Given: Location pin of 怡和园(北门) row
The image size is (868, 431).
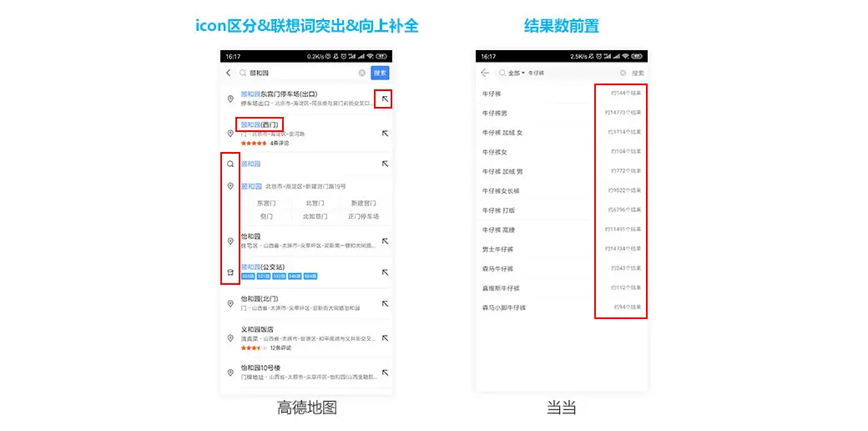Looking at the screenshot, I should tap(230, 303).
